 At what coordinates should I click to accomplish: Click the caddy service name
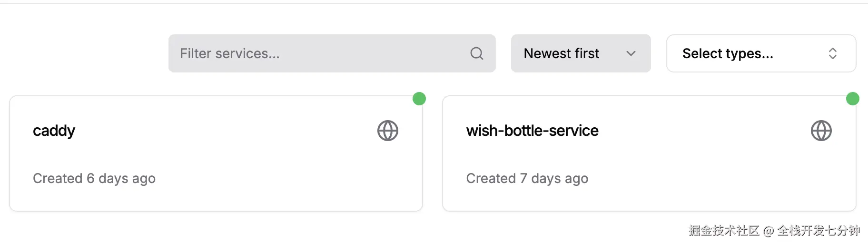point(54,131)
